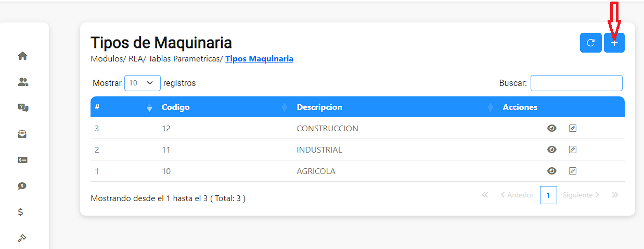Open the home icon in sidebar
This screenshot has width=644, height=249.
point(22,56)
